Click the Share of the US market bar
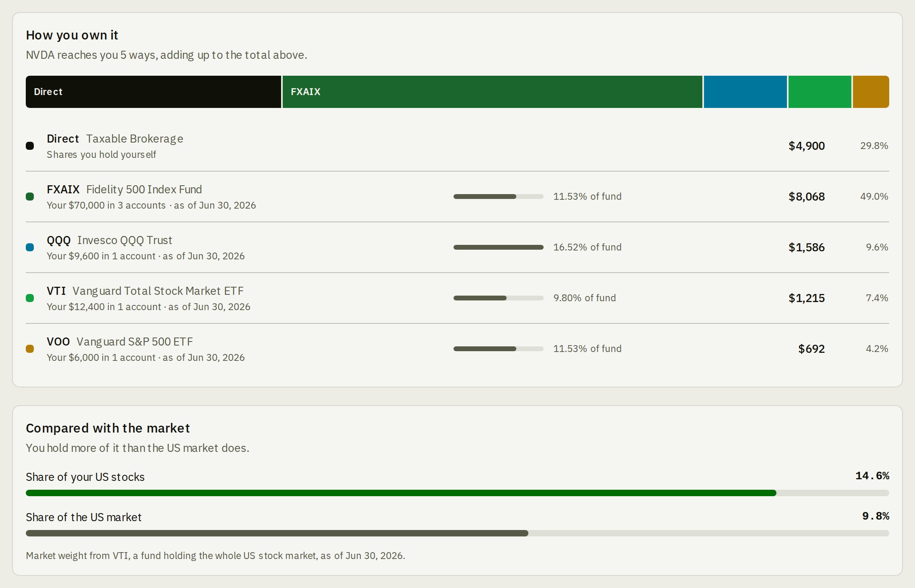This screenshot has width=915, height=588. [457, 533]
